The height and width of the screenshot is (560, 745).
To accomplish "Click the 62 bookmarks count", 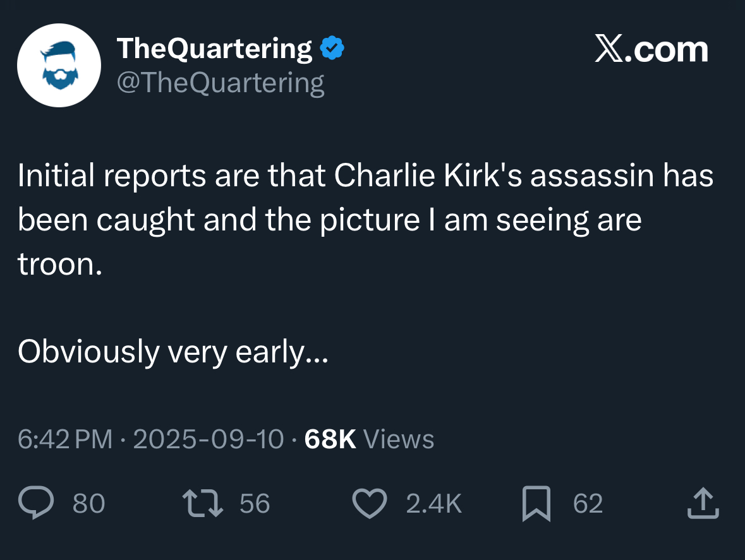I will coord(588,504).
